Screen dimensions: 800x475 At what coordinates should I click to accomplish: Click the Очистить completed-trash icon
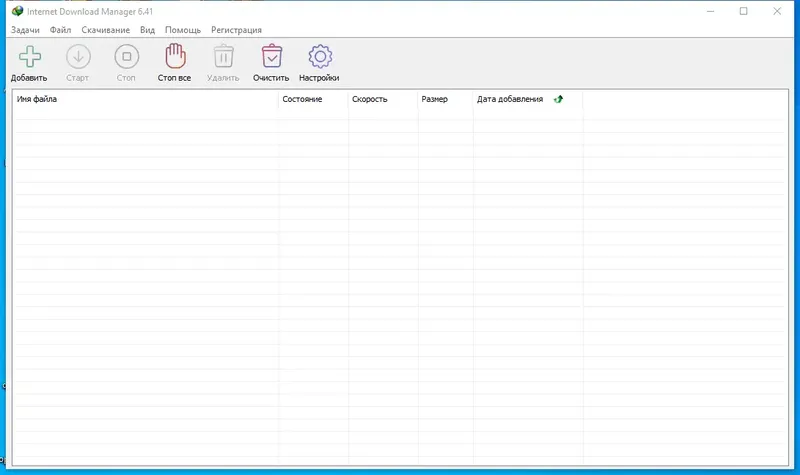point(271,56)
